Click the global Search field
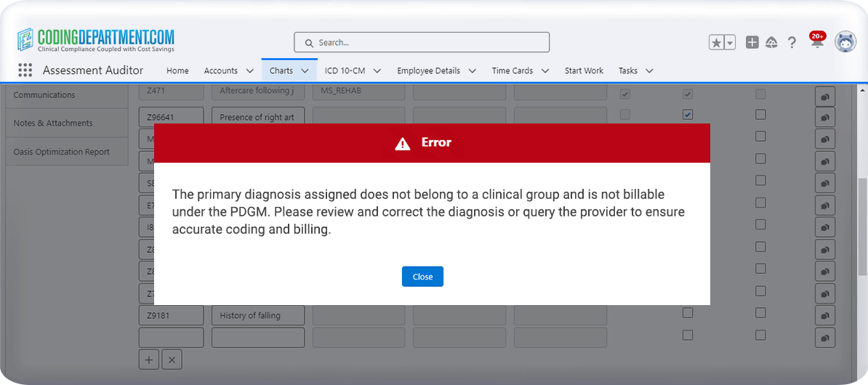This screenshot has width=868, height=385. tap(422, 42)
